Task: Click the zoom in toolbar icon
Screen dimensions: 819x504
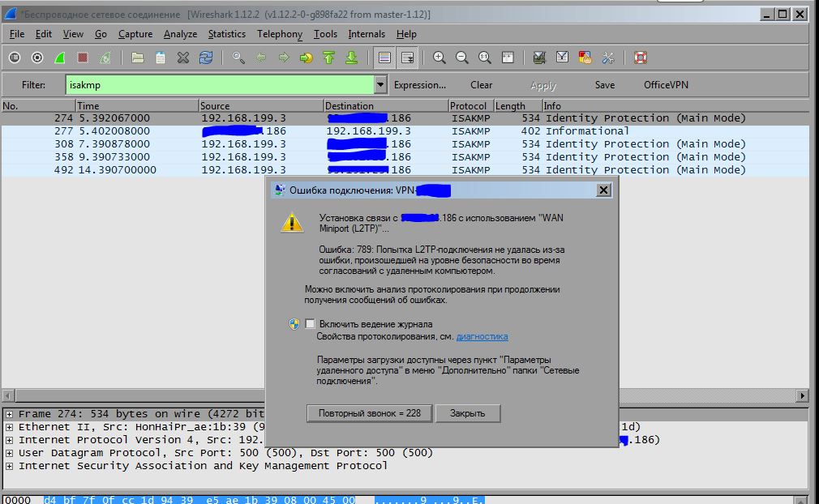Action: [440, 58]
